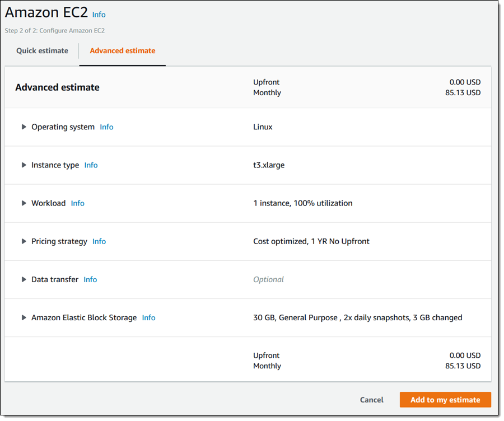Expand the Workload section arrow

tap(24, 203)
